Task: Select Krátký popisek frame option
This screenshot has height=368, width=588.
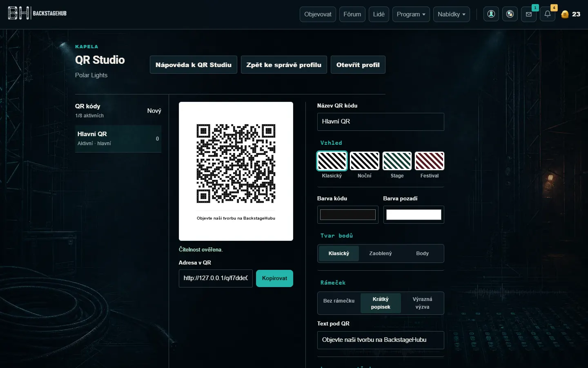Action: click(x=381, y=303)
